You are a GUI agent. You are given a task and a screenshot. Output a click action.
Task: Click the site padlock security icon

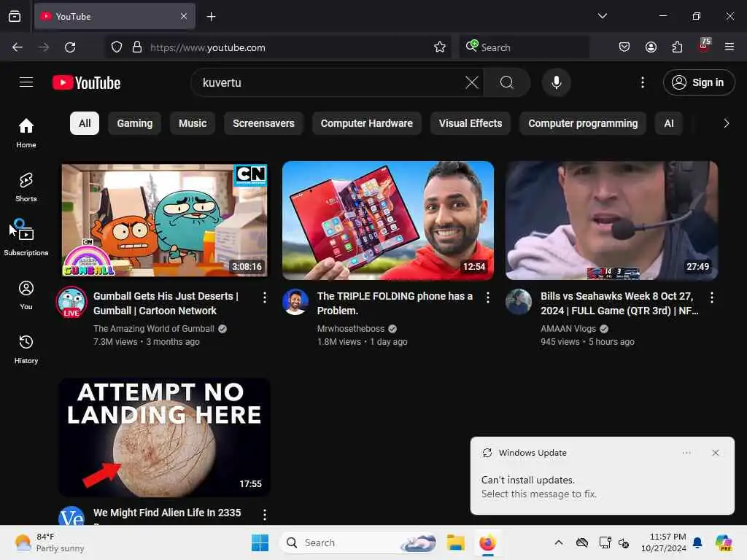(136, 47)
